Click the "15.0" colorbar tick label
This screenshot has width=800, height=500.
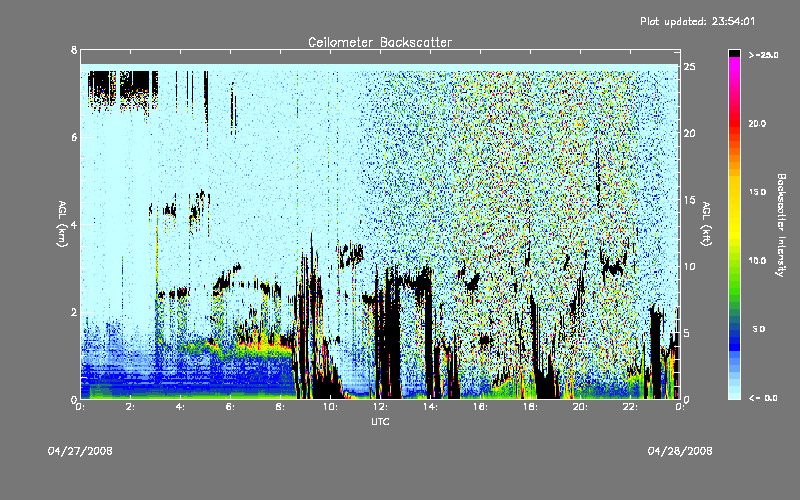(757, 192)
